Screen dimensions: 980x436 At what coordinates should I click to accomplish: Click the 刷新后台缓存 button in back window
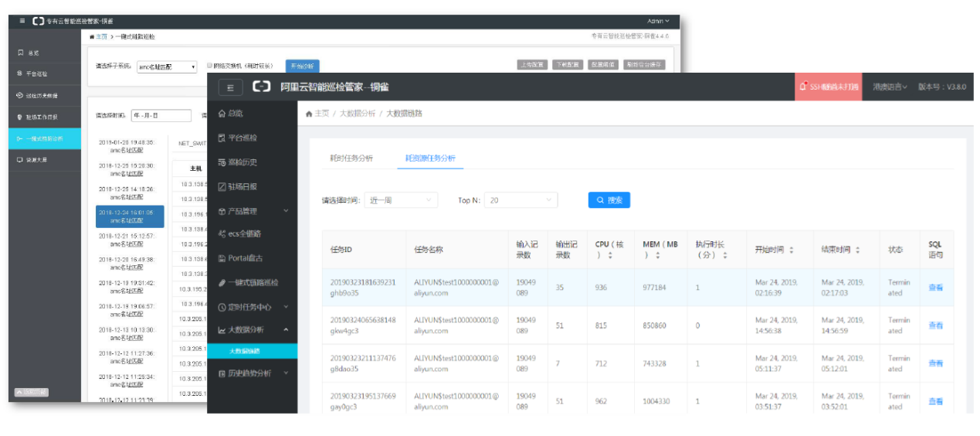[x=644, y=65]
